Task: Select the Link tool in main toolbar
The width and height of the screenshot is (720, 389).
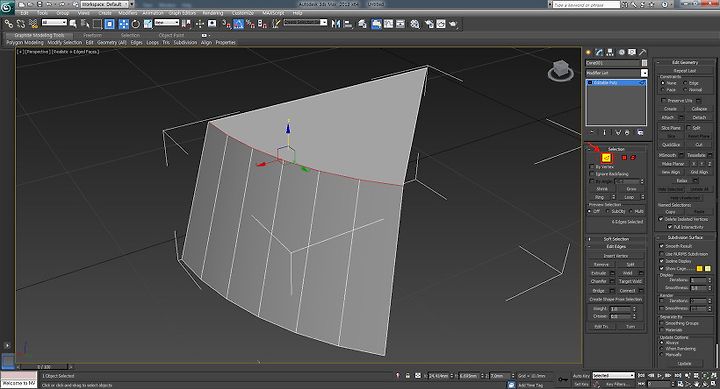Action: 9,24
